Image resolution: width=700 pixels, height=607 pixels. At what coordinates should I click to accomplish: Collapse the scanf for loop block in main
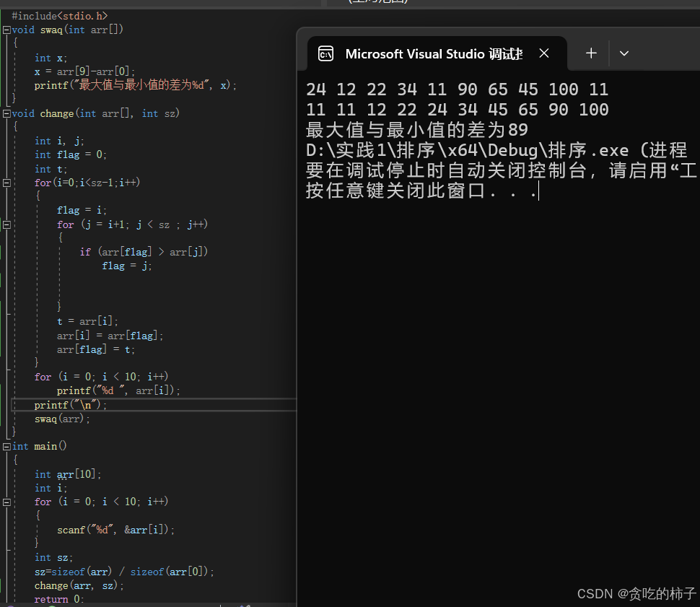click(6, 502)
